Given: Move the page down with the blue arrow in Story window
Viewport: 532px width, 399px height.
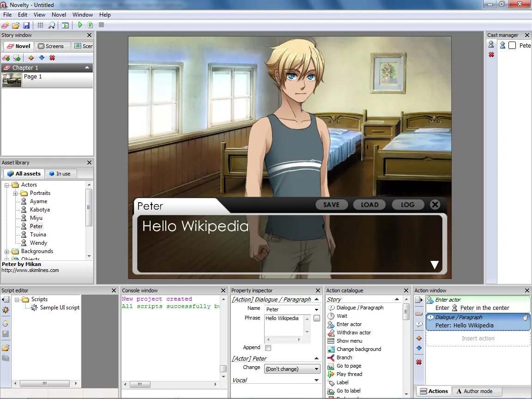Looking at the screenshot, I should pos(42,58).
